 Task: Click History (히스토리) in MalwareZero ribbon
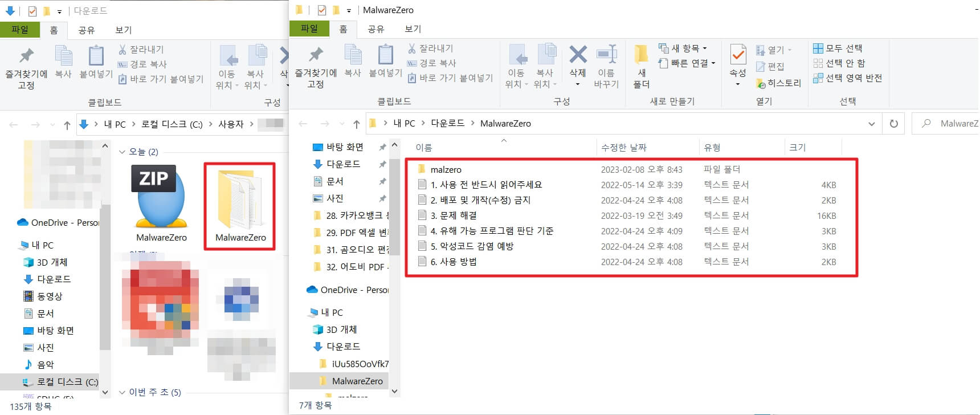[x=778, y=83]
